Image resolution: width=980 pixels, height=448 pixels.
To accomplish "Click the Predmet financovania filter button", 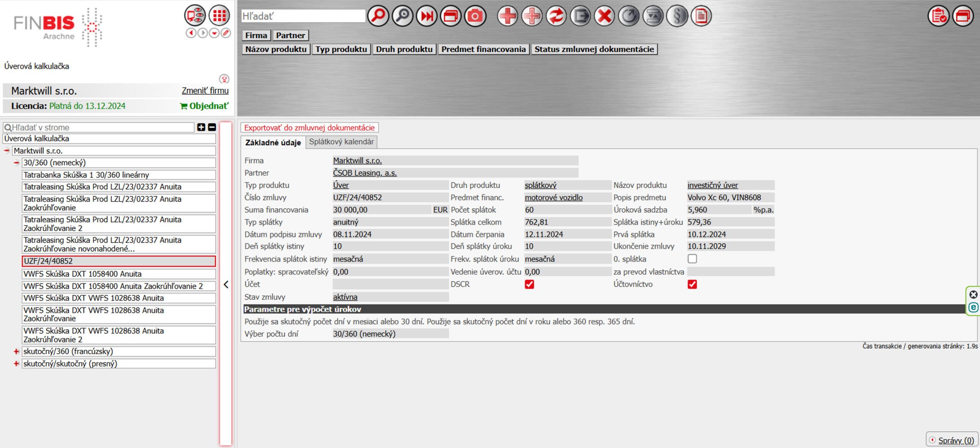I will tap(483, 49).
